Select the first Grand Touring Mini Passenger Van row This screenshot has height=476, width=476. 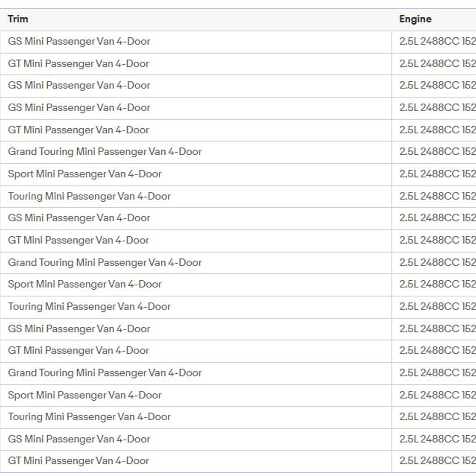coord(238,152)
